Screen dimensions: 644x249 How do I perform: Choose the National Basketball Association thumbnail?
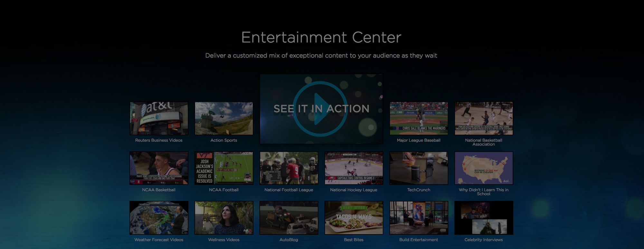(x=484, y=118)
